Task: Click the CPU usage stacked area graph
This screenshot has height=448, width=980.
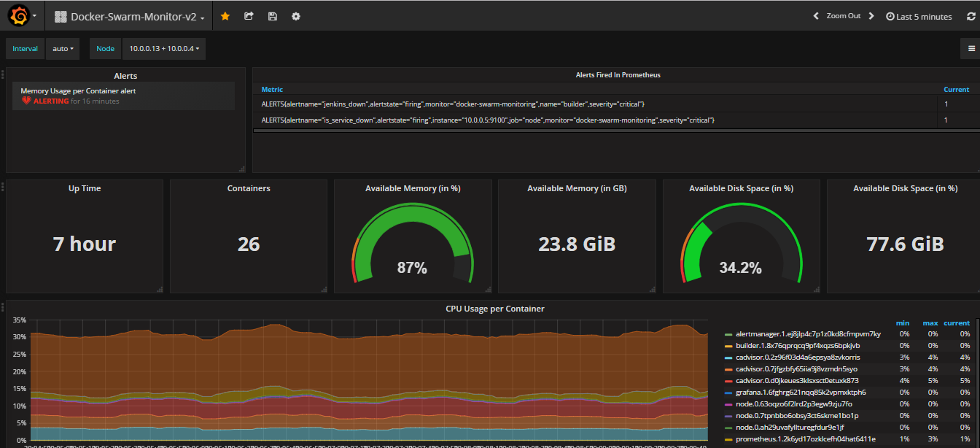Action: click(368, 379)
